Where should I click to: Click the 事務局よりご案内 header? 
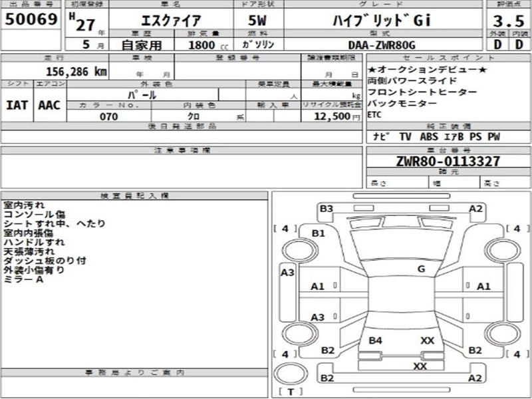(x=135, y=373)
